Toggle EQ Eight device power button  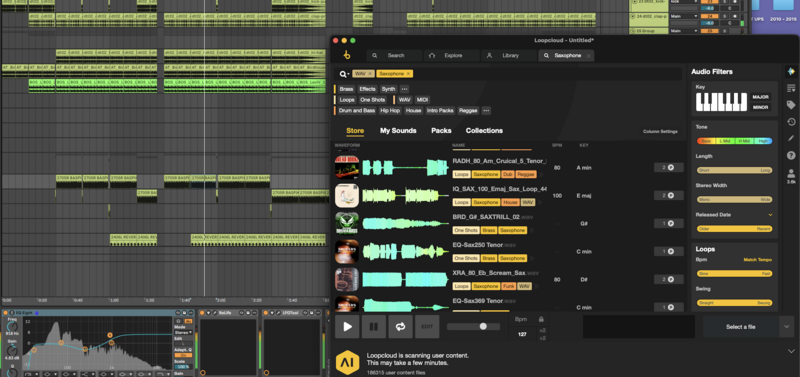pos(6,313)
